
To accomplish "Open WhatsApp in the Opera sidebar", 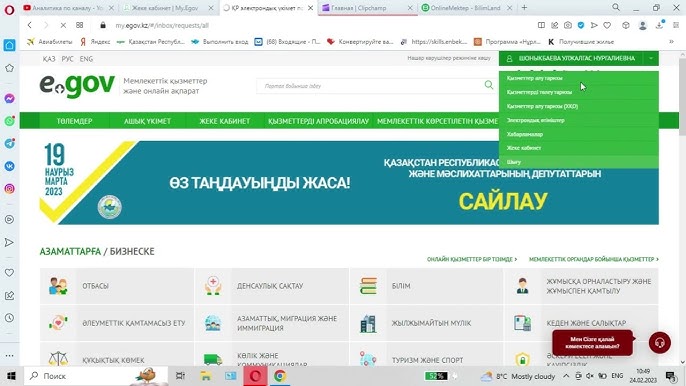I will pyautogui.click(x=9, y=121).
